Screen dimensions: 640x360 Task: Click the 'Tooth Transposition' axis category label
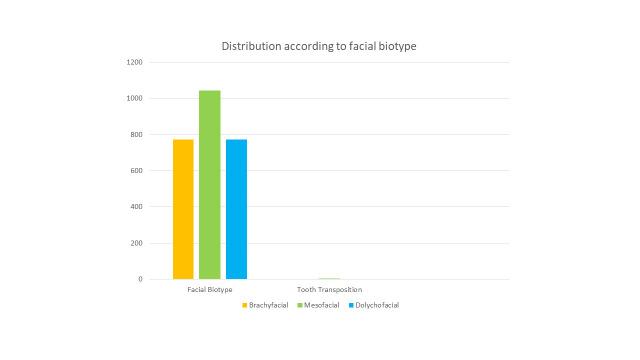(329, 289)
